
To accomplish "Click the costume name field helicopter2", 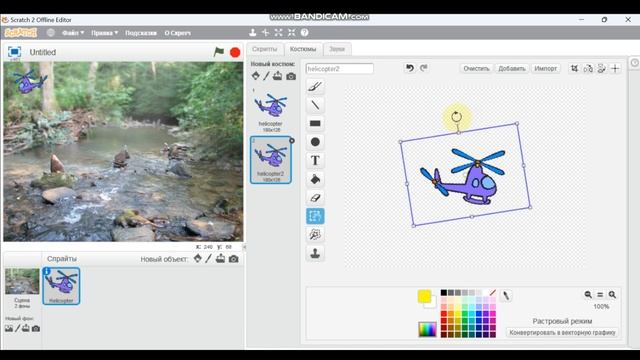I will pyautogui.click(x=340, y=69).
